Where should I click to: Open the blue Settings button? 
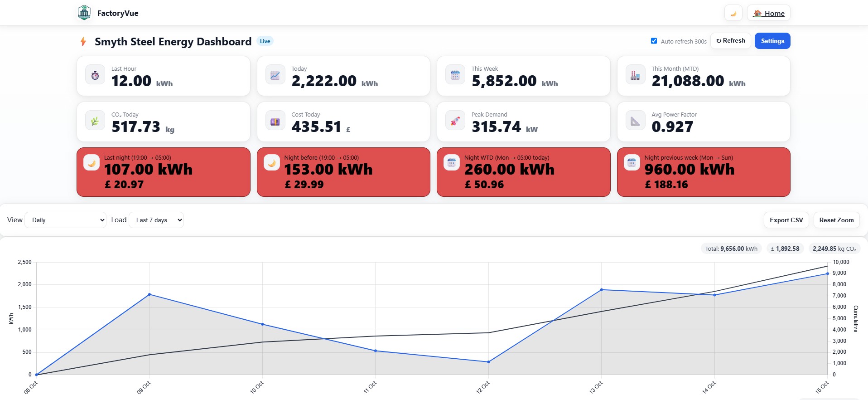tap(772, 41)
